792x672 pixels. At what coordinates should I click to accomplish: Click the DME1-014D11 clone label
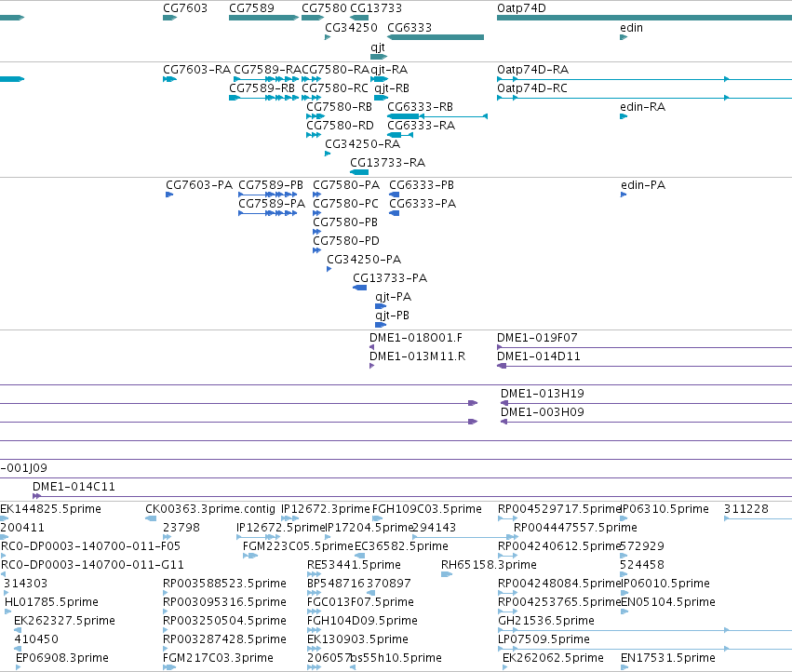pyautogui.click(x=539, y=357)
